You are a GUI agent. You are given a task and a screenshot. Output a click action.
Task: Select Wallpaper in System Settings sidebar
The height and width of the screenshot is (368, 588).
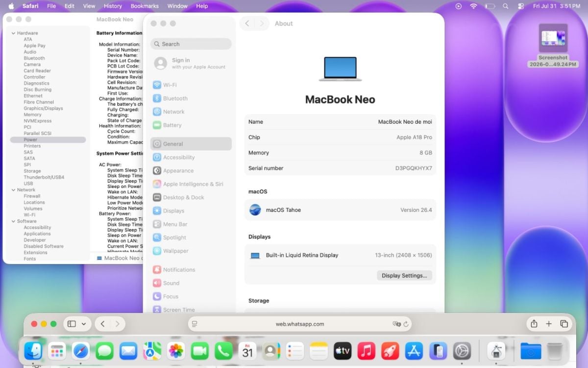[x=191, y=251]
